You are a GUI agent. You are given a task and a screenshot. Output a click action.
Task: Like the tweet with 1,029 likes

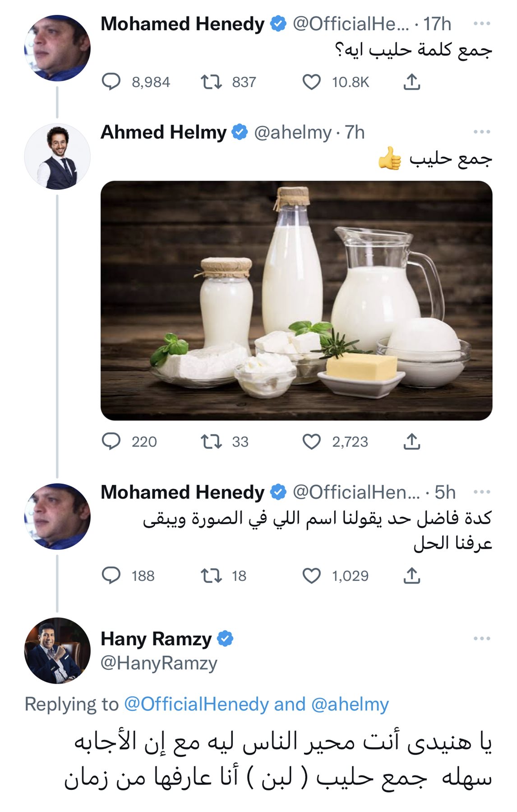[x=311, y=576]
